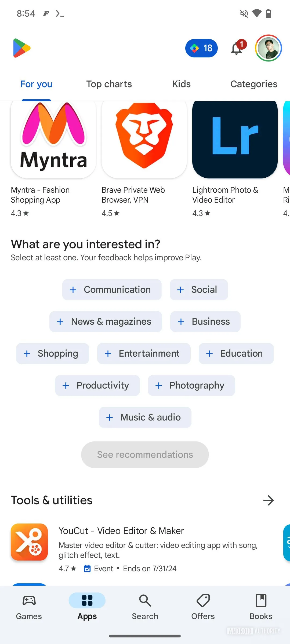
Task: Select the Productivity interest chip
Action: click(x=97, y=386)
